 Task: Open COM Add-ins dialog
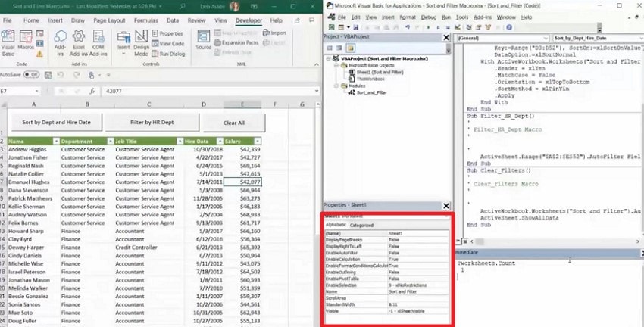(x=98, y=42)
